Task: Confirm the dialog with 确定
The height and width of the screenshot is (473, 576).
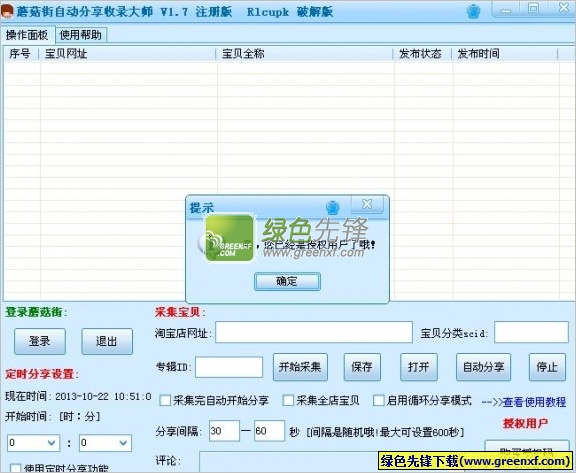Action: point(287,282)
